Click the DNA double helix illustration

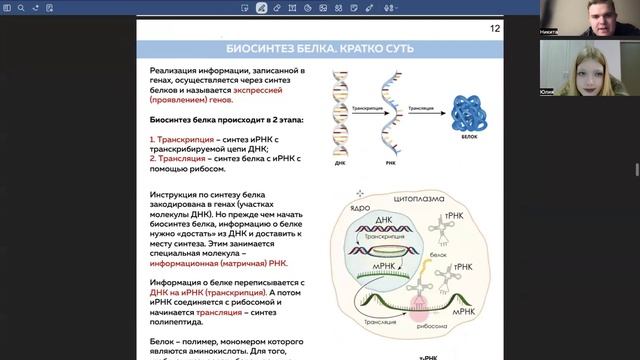point(340,114)
